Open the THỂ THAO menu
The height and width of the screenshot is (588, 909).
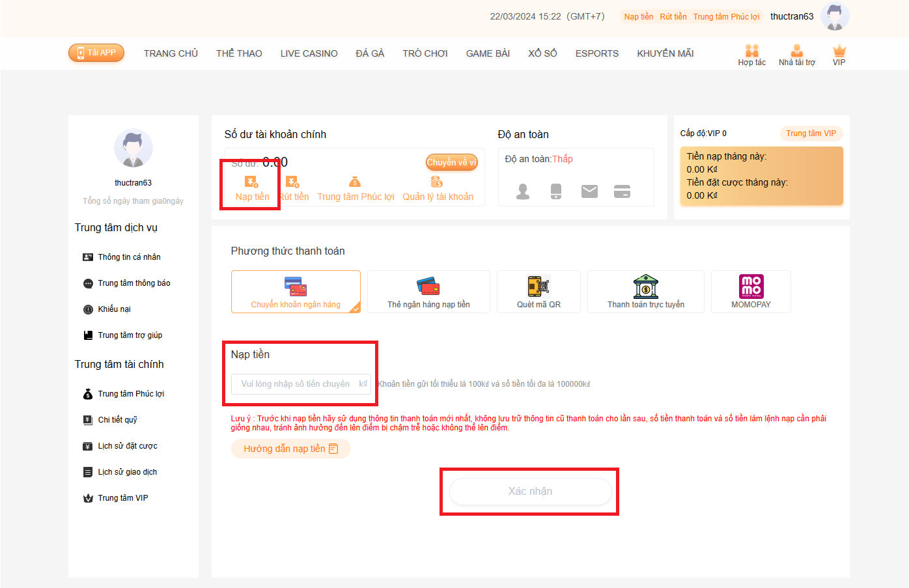click(x=239, y=53)
